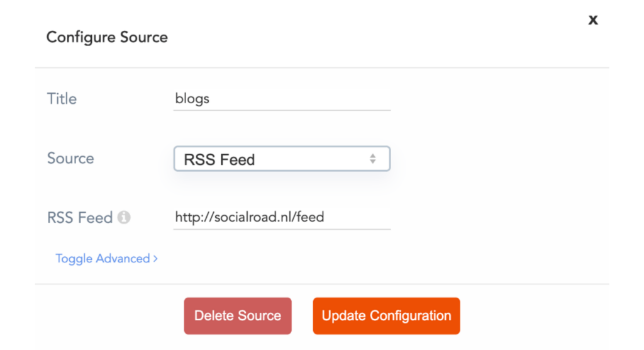Click the Update Configuration button
This screenshot has width=644, height=350.
[386, 316]
